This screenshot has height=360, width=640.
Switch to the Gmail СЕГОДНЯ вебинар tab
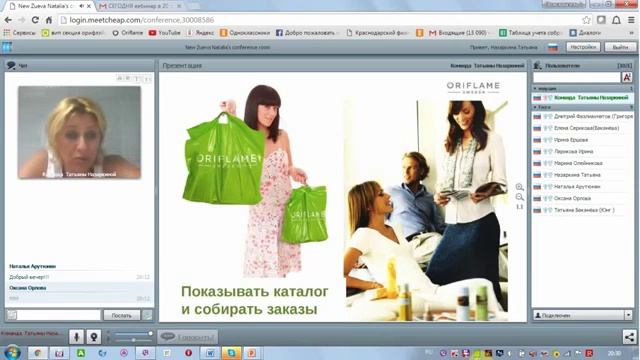138,6
